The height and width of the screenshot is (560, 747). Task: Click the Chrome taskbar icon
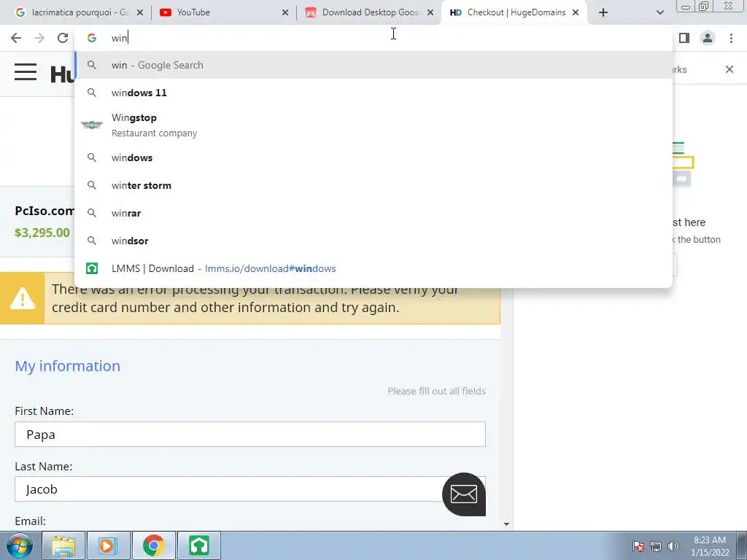tap(153, 545)
